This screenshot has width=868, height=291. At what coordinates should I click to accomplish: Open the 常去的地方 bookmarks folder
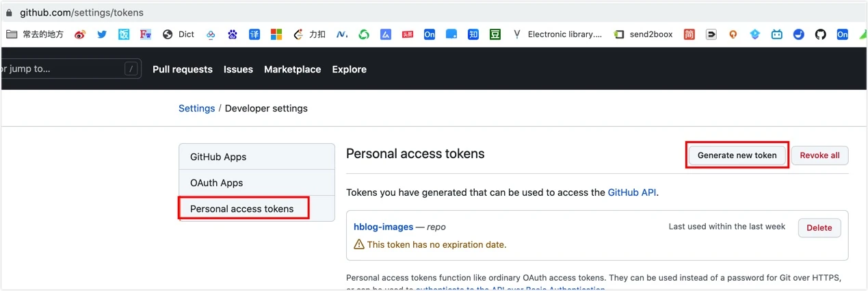click(x=34, y=34)
